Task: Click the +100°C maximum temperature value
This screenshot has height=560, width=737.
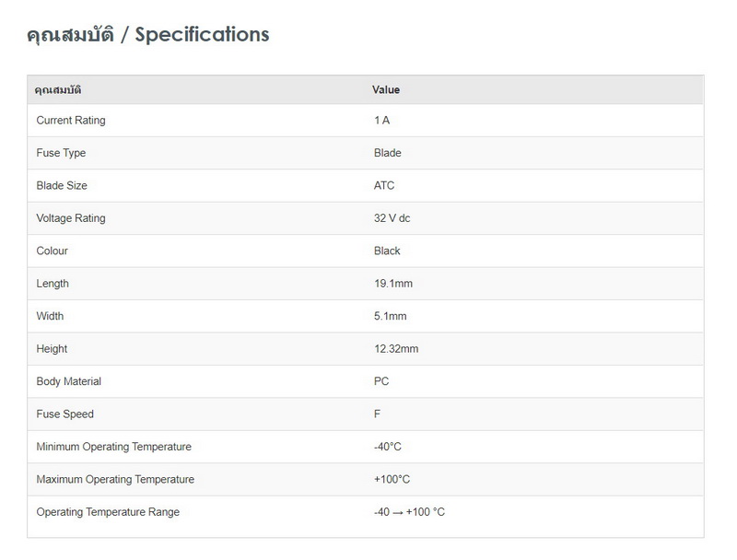Action: (392, 480)
